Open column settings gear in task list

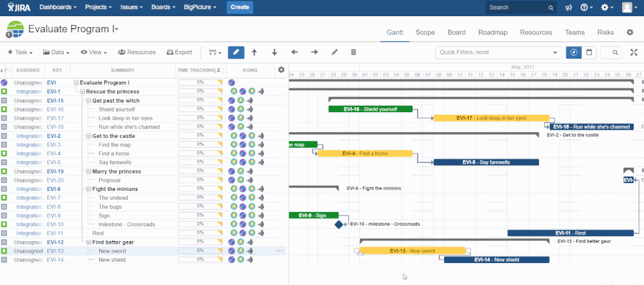tap(281, 70)
